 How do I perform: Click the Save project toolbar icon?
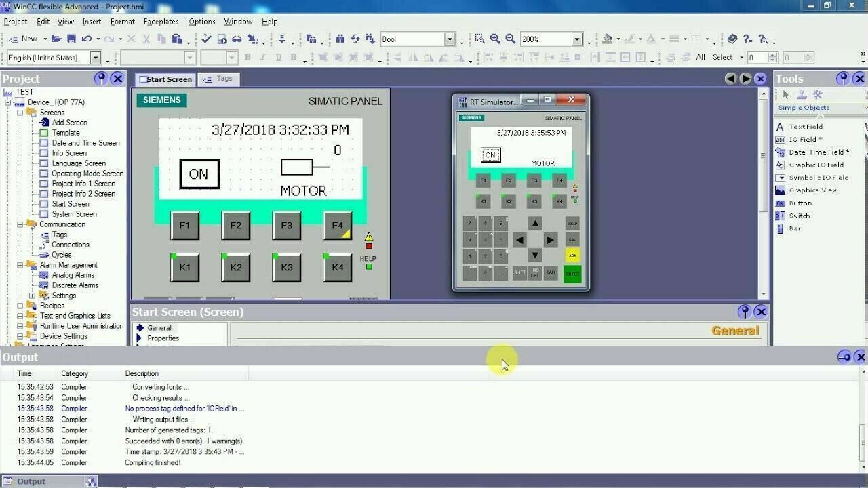pos(71,39)
